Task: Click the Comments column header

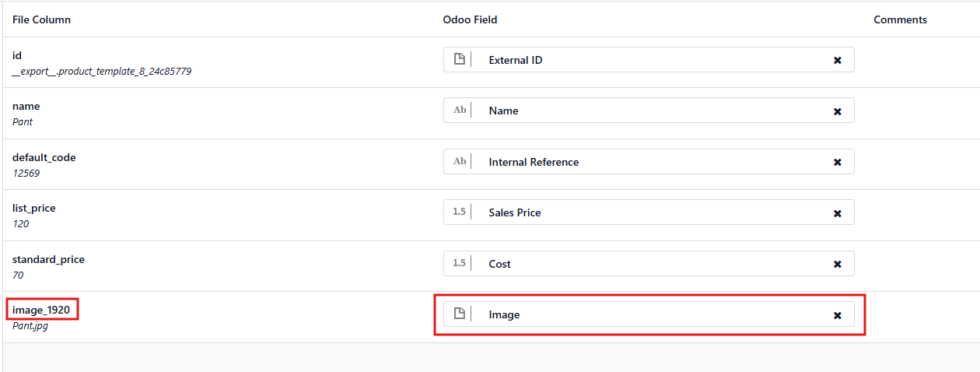Action: (x=900, y=19)
